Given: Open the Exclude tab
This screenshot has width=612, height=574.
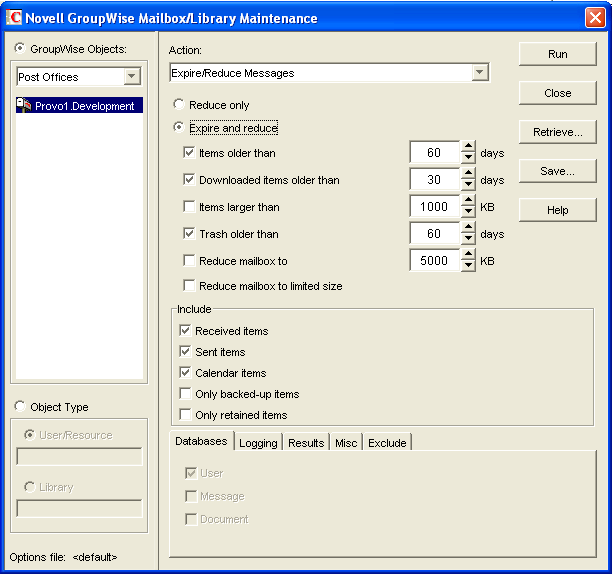Looking at the screenshot, I should (x=387, y=443).
